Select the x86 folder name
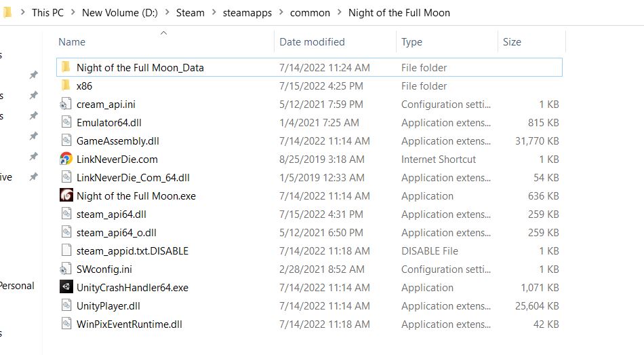 pyautogui.click(x=84, y=86)
